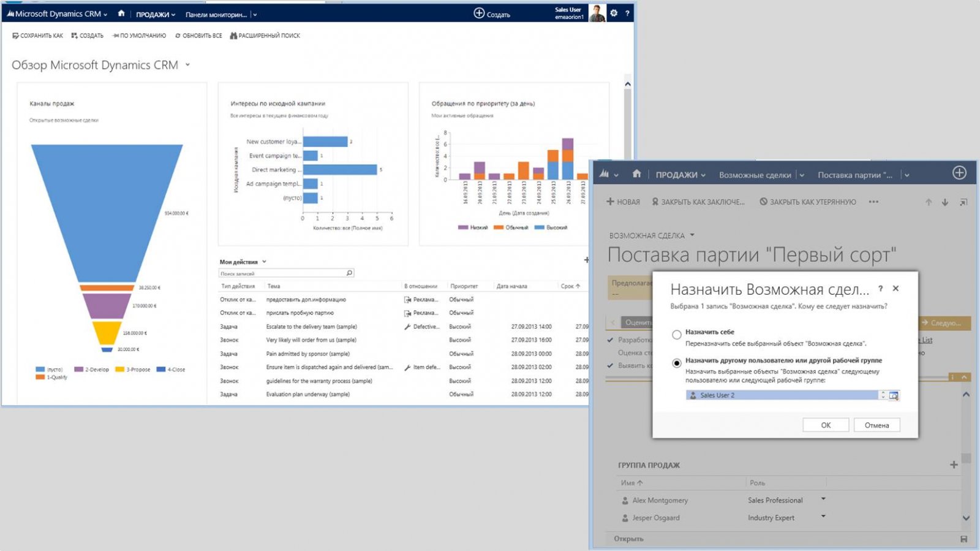Image resolution: width=980 pixels, height=551 pixels.
Task: Click the home icon in dashboard window
Action: coord(121,13)
